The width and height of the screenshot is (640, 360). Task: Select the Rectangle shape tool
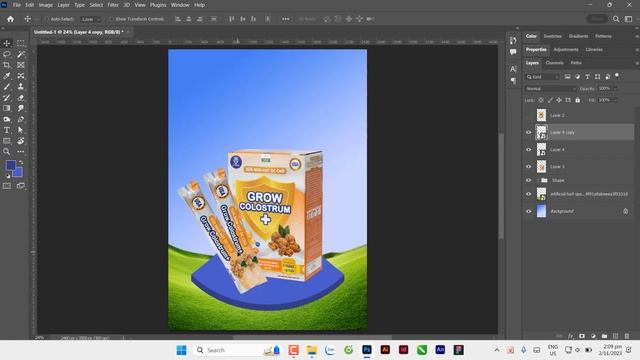click(x=7, y=141)
